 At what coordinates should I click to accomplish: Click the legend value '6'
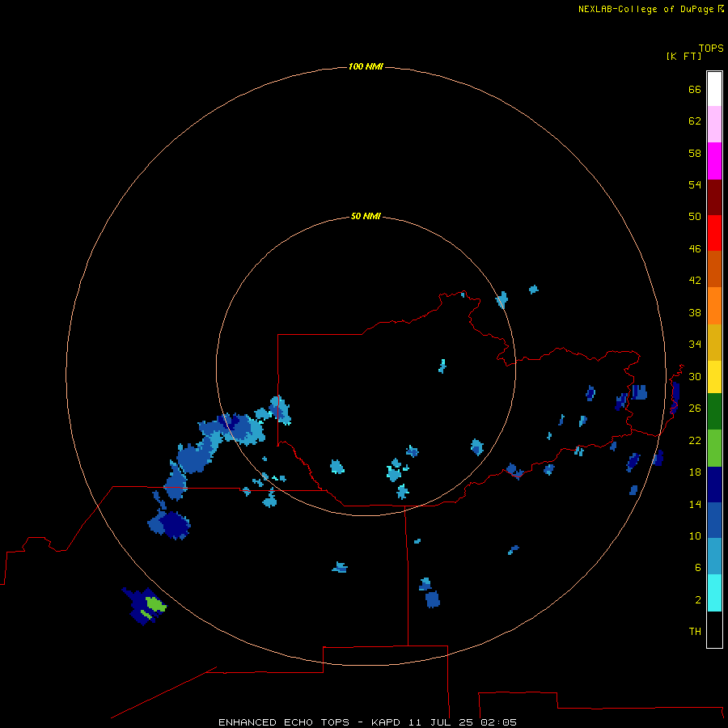pyautogui.click(x=698, y=568)
